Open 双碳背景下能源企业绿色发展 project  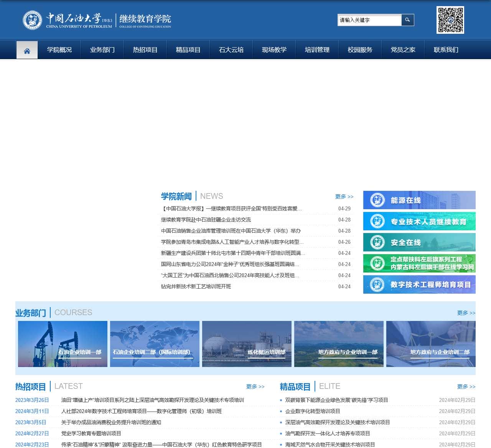tap(336, 400)
